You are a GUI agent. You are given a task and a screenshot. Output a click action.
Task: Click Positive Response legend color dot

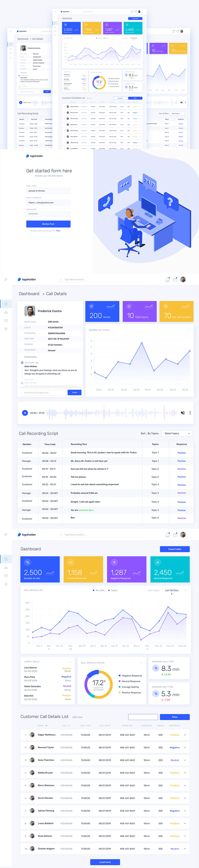pyautogui.click(x=119, y=692)
